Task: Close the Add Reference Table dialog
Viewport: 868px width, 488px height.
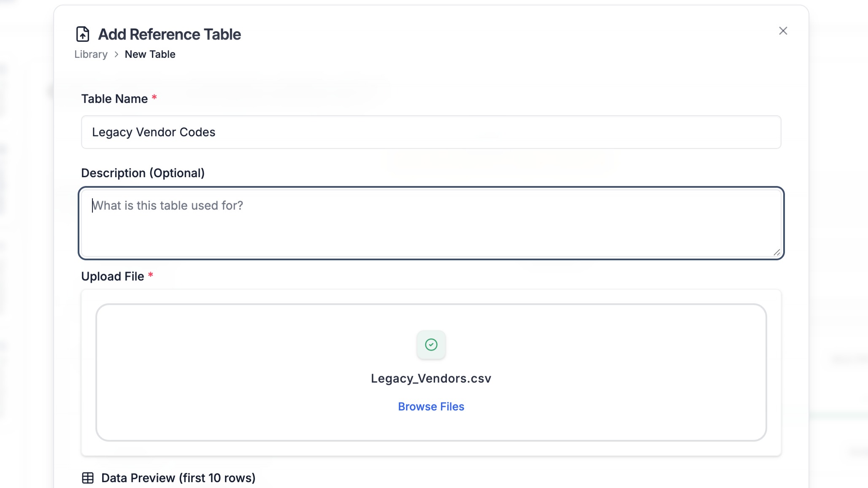Action: (783, 30)
